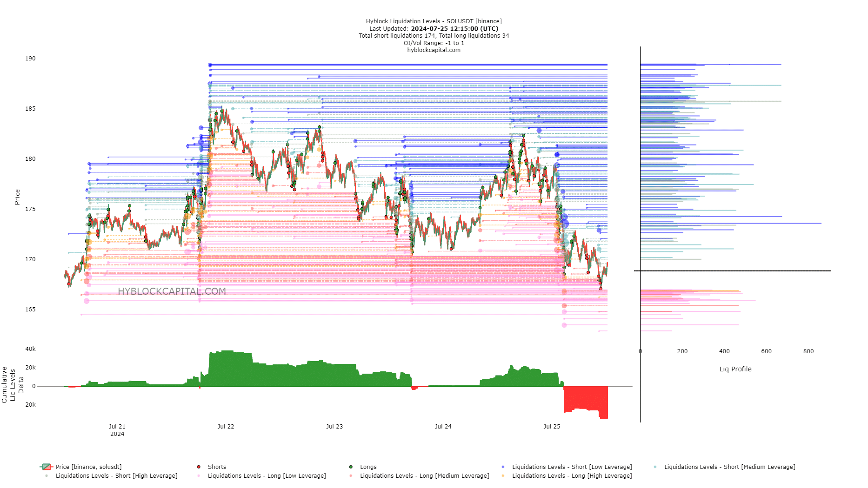Click the 'Cumulative Liq Levels Delta' axis title
The width and height of the screenshot is (868, 488).
pos(13,385)
